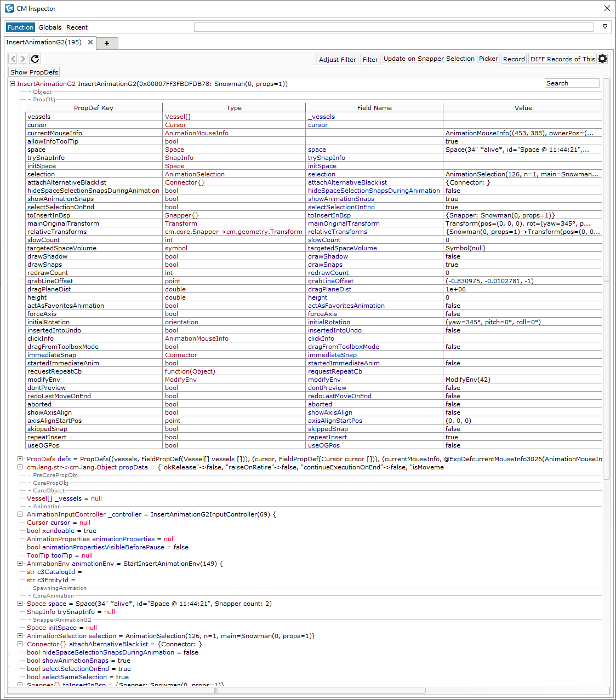Click Update on Snapper Selection button
Image resolution: width=616 pixels, height=700 pixels.
coord(429,59)
